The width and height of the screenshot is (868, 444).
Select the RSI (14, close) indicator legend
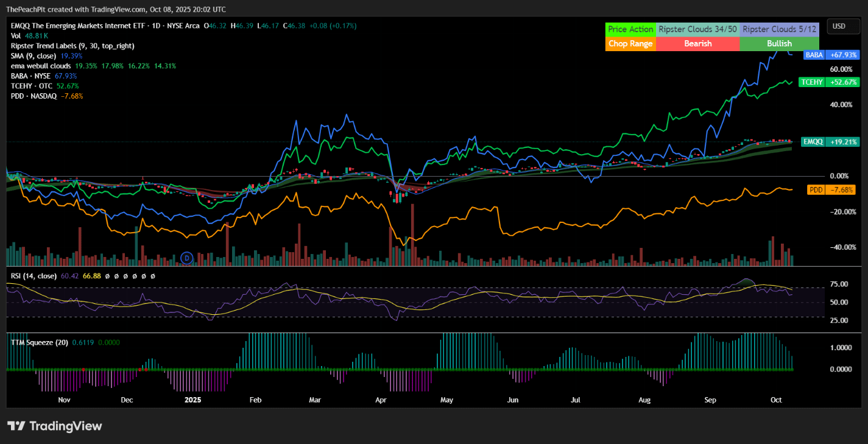coord(34,276)
